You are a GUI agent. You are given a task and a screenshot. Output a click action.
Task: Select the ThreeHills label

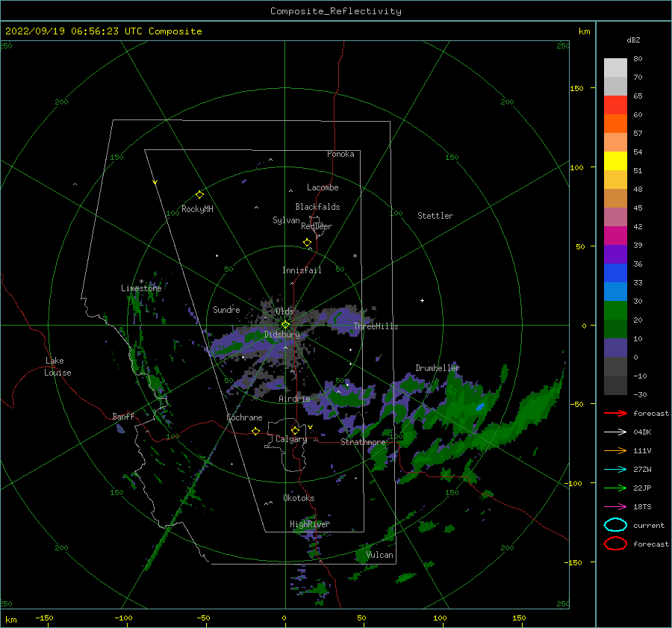point(376,326)
